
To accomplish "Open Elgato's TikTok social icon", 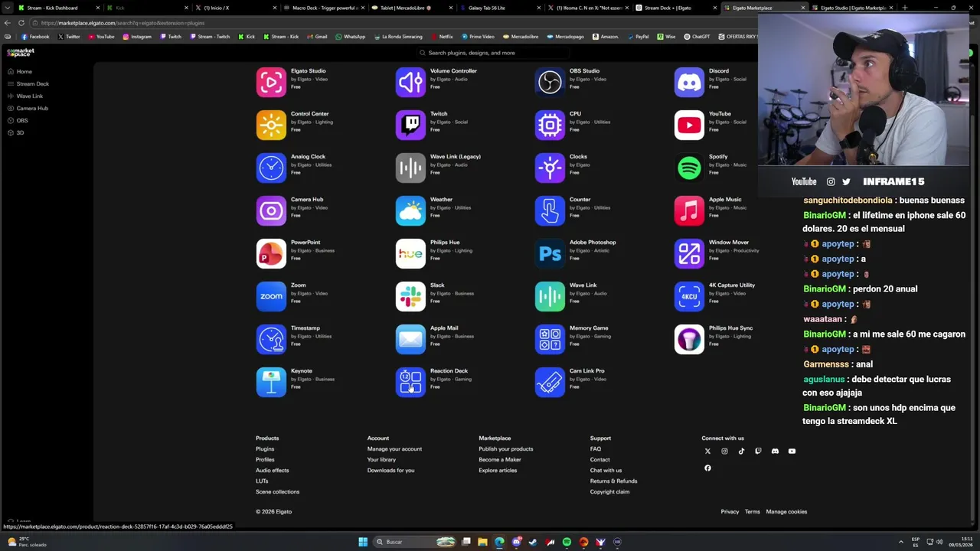I will 741,452.
